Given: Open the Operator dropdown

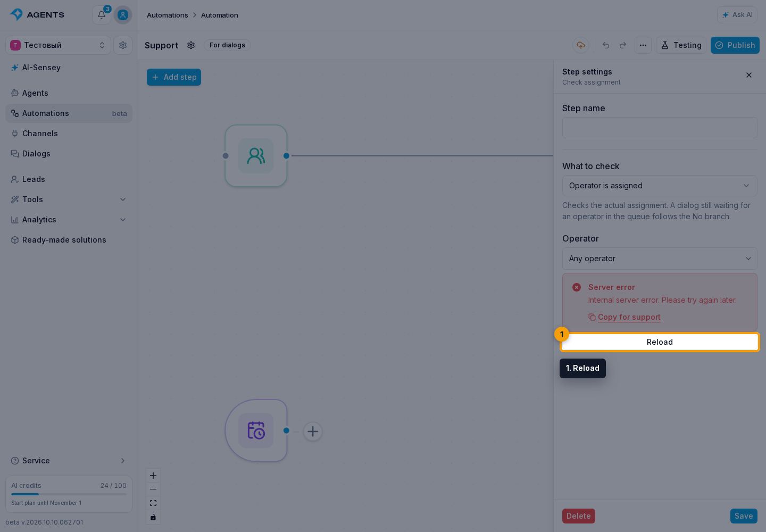Looking at the screenshot, I should click(x=660, y=259).
